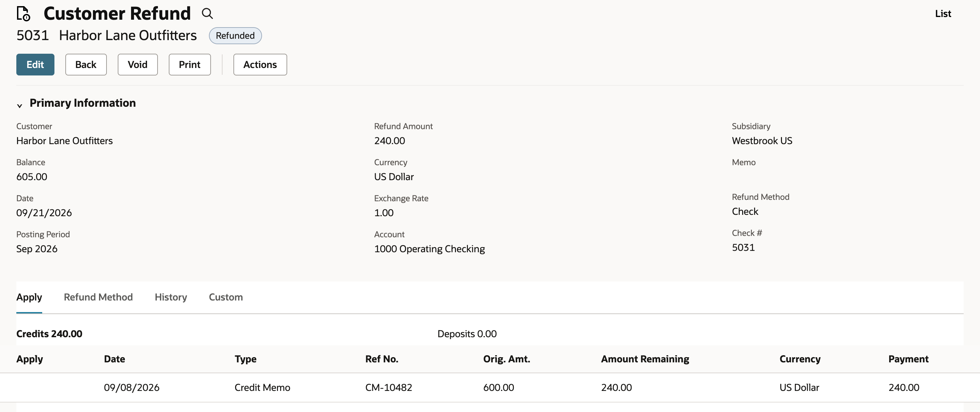Viewport: 980px width, 412px height.
Task: Click the Type column header
Action: (245, 359)
